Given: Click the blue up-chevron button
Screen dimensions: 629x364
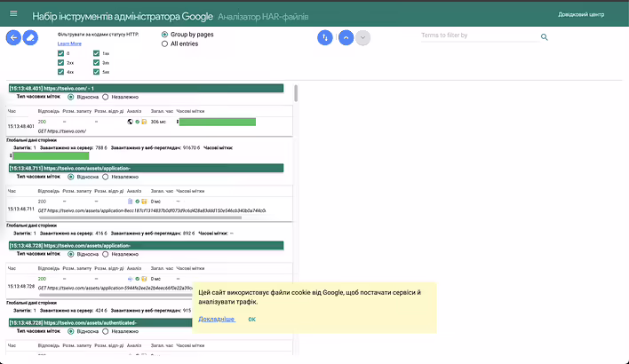Looking at the screenshot, I should click(346, 37).
